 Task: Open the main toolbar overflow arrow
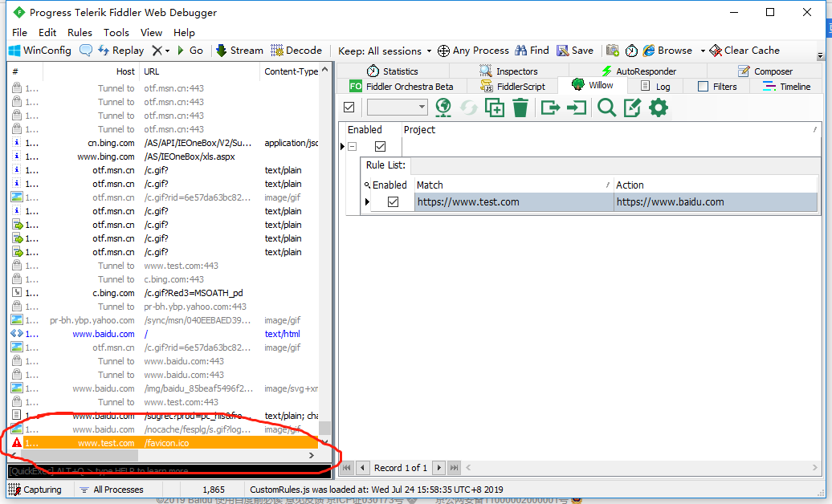820,55
